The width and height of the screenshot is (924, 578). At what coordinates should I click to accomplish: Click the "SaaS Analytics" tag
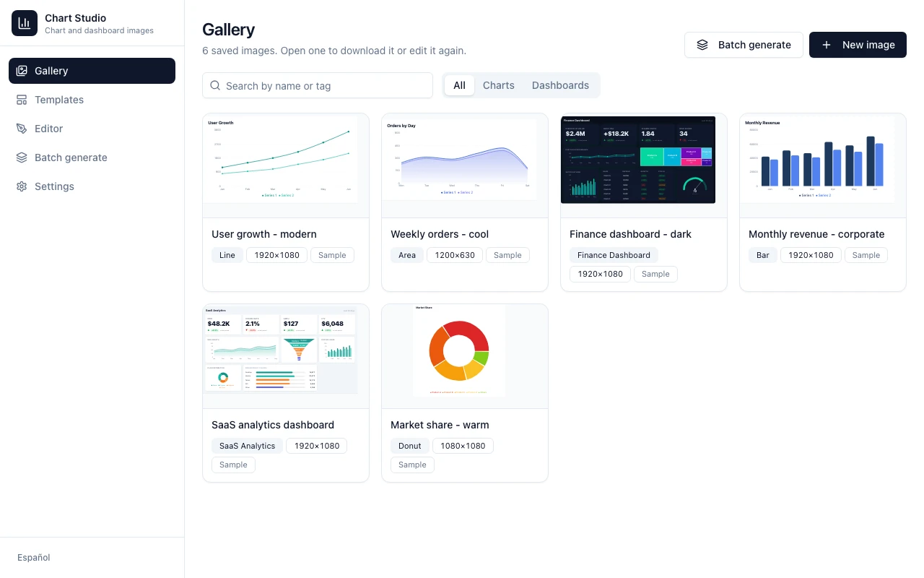coord(248,446)
